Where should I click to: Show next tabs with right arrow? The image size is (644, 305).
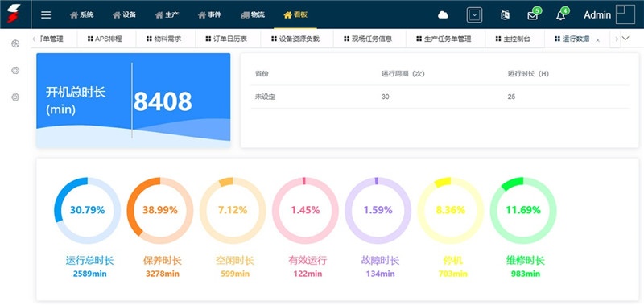617,39
